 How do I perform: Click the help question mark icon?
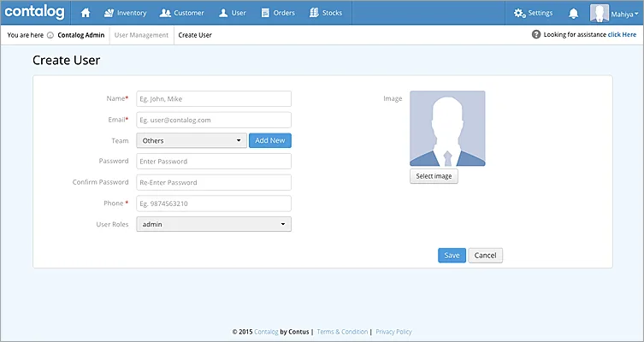pyautogui.click(x=536, y=34)
